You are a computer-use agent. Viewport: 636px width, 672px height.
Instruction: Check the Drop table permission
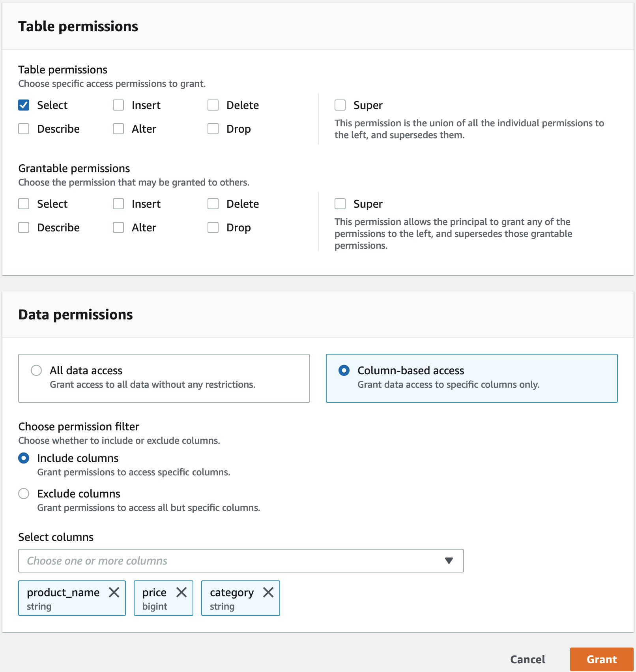(213, 128)
